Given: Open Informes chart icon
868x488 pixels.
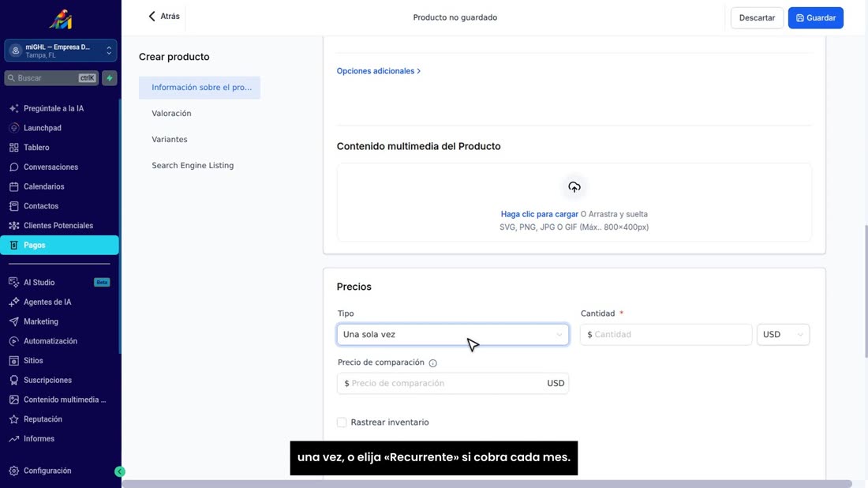Looking at the screenshot, I should tap(14, 439).
